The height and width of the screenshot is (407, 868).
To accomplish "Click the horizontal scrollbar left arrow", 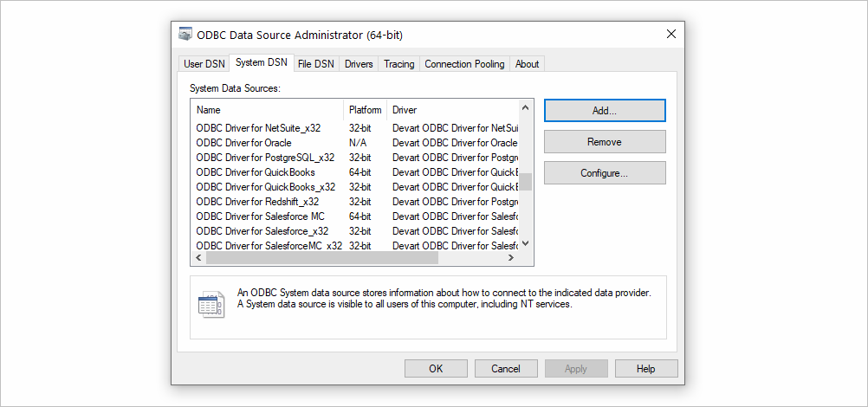I will 198,258.
